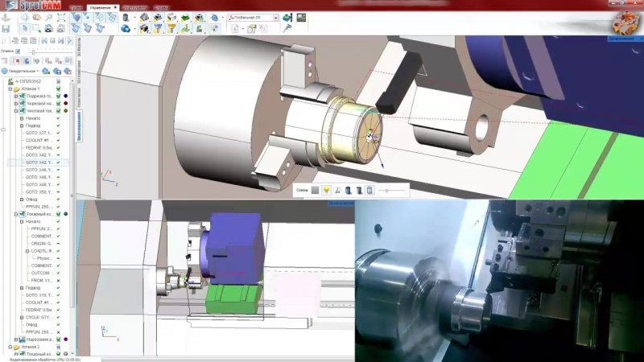Open the Моделирование vertical tab

coord(79,126)
